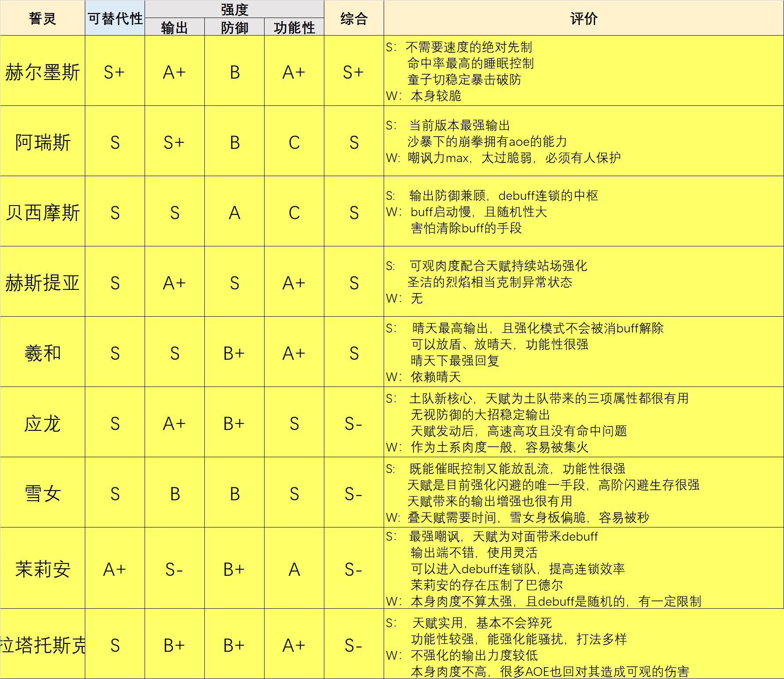Click text 既能催眠控制又能放乱流
784x679 pixels.
click(x=479, y=469)
